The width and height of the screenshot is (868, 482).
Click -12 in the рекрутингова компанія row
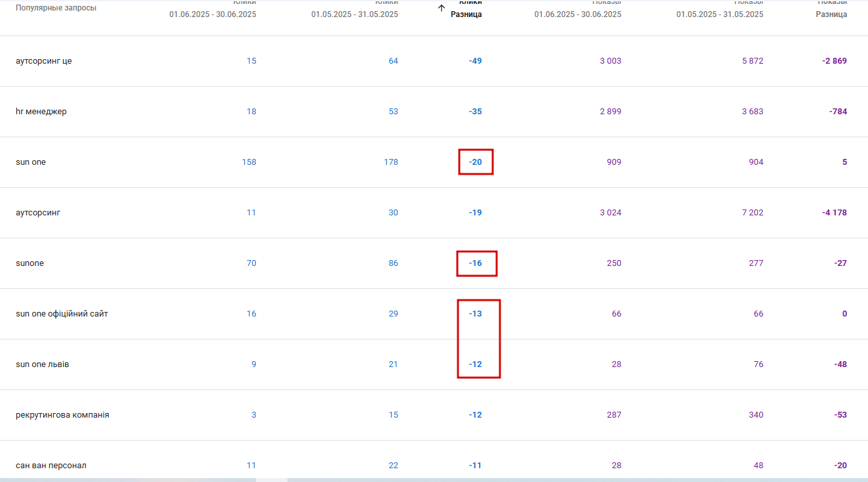click(475, 415)
